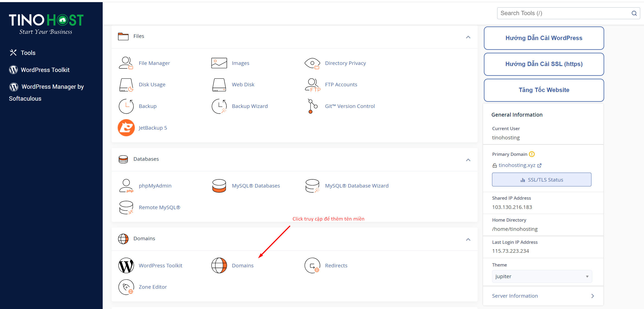Click the Remote MySQL icon
This screenshot has height=309, width=644.
pyautogui.click(x=126, y=208)
